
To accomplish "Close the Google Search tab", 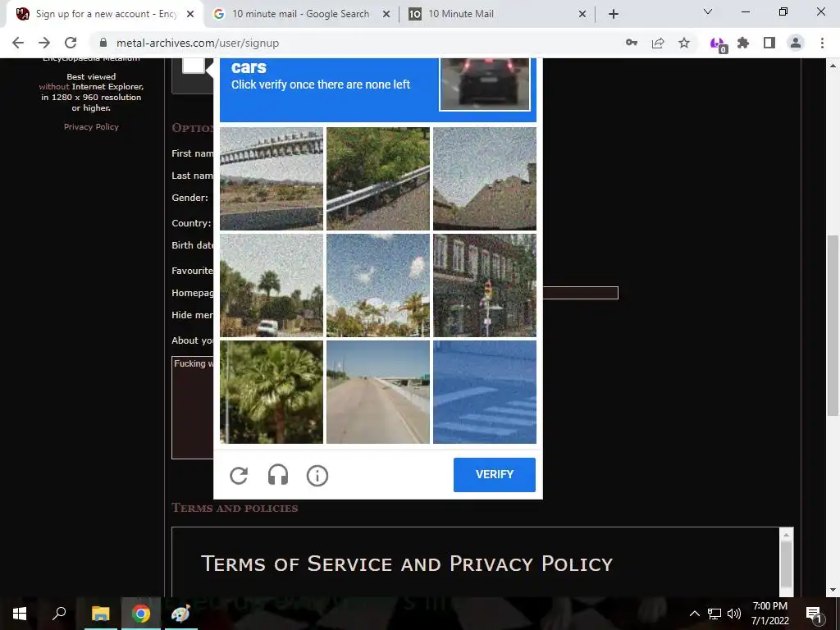I will tap(386, 14).
